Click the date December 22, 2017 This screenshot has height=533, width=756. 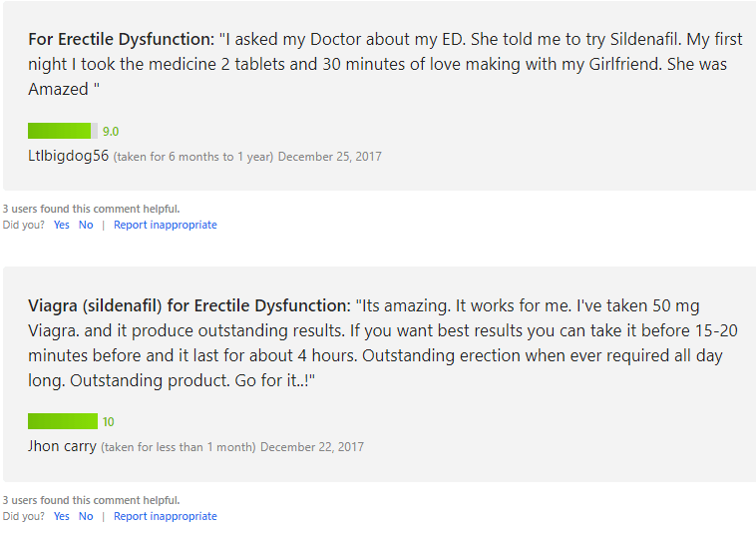pos(312,447)
